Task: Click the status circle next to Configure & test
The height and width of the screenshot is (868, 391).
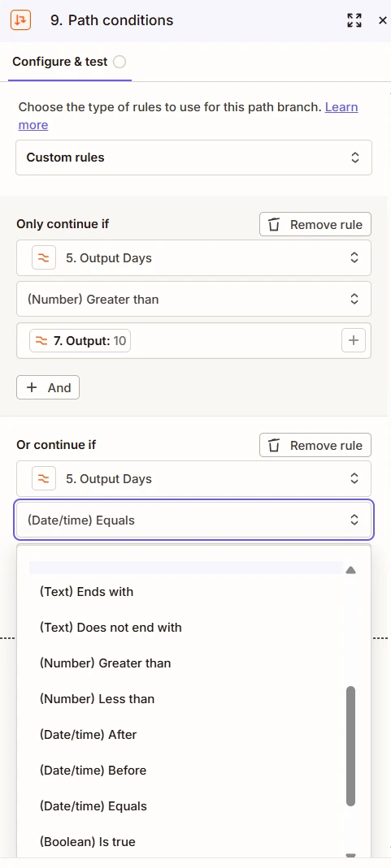Action: [119, 62]
